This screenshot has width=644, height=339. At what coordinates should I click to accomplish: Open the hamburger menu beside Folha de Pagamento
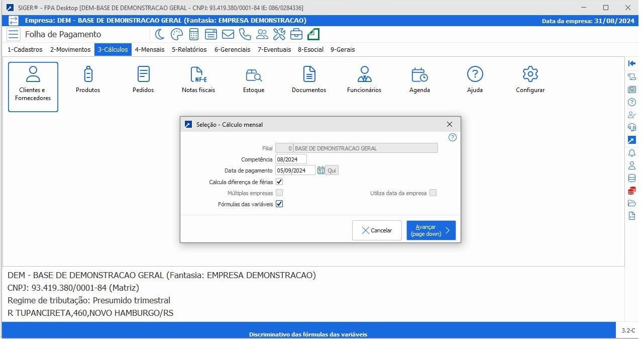tap(14, 34)
